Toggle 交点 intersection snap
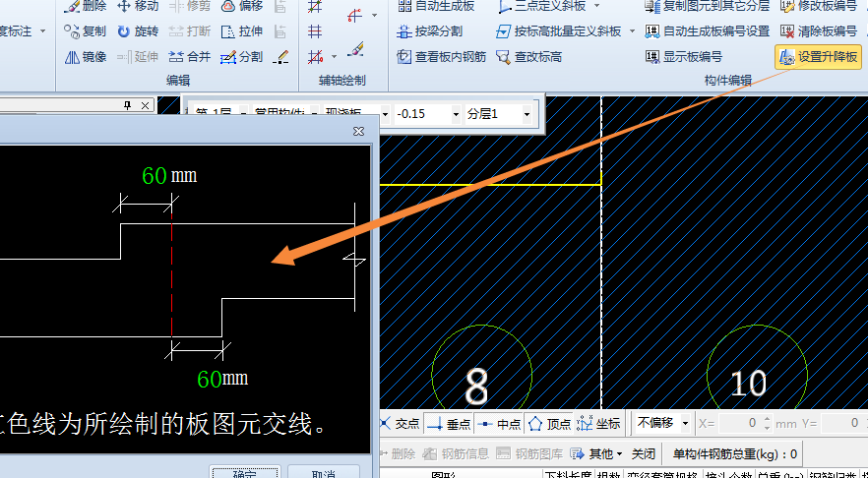Viewport: 868px width, 478px height. (401, 424)
